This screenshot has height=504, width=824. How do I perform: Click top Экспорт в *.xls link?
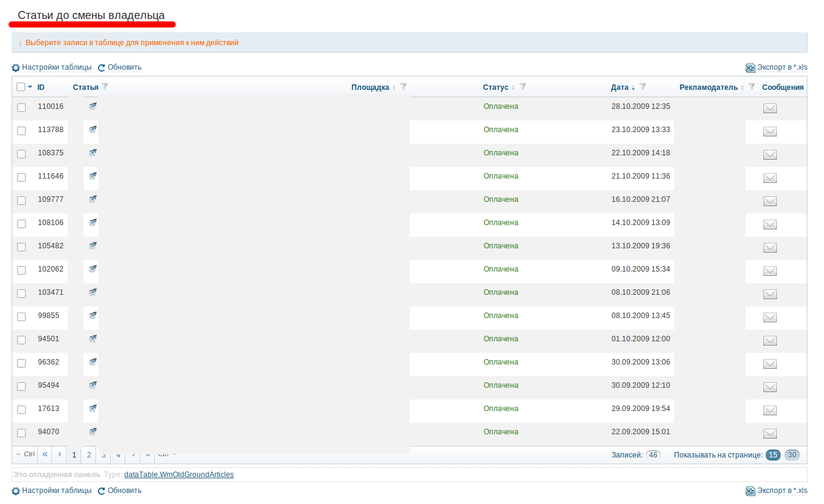[x=782, y=67]
